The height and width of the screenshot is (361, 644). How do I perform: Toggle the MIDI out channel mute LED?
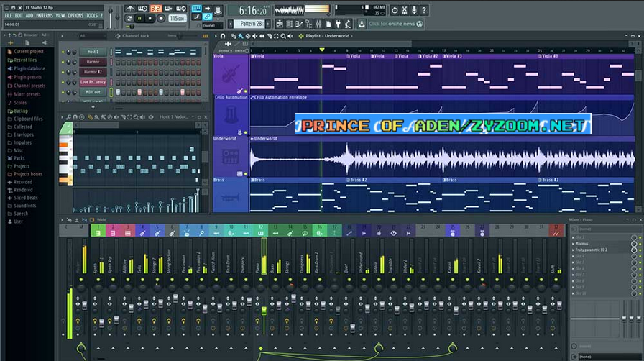click(x=63, y=92)
